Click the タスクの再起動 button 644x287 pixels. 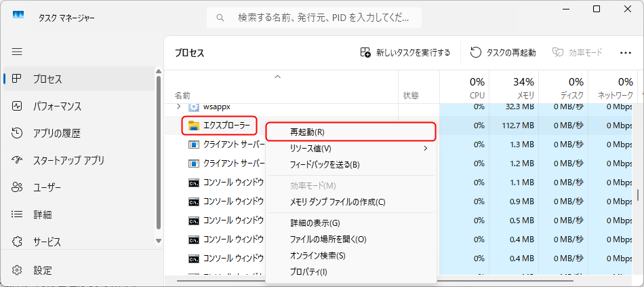click(503, 53)
